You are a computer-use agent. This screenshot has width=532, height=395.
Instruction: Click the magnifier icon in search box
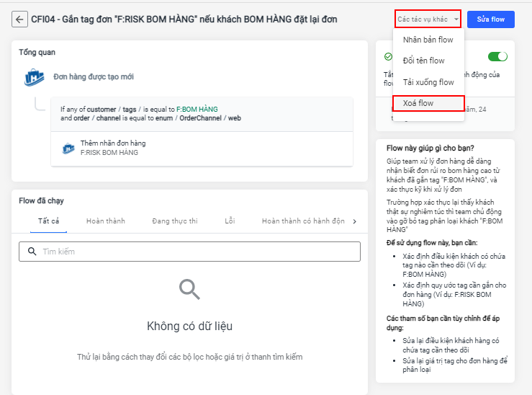coord(32,252)
